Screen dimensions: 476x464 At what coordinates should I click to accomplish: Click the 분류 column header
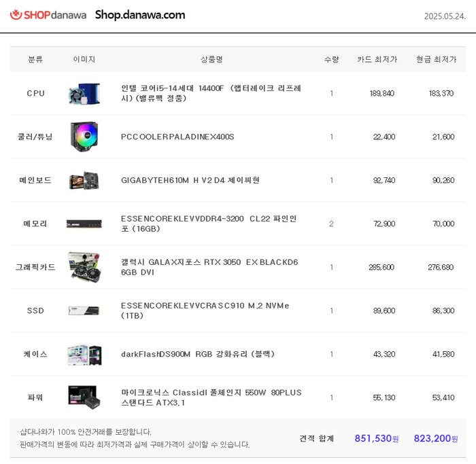click(35, 59)
